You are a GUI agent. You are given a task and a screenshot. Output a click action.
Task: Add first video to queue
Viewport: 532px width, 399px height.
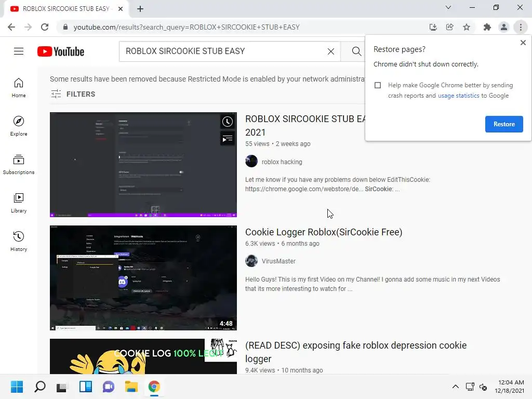coord(228,139)
